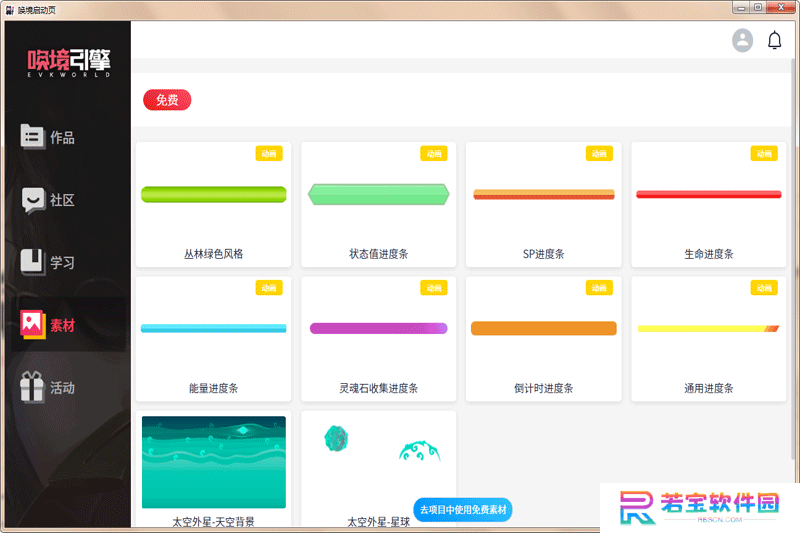This screenshot has width=800, height=533.
Task: Click the 动画 tag on 能量进度条 card
Action: [x=269, y=288]
